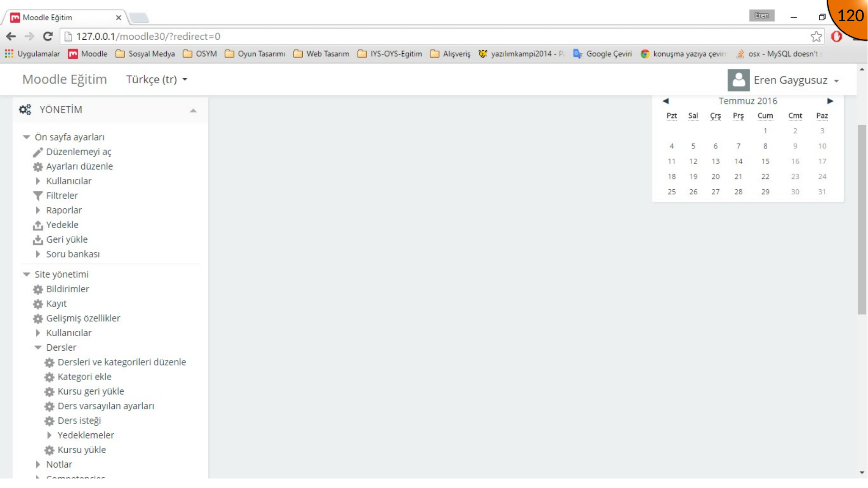Select day 15 in the calendar
Image resolution: width=868 pixels, height=488 pixels.
pos(765,161)
